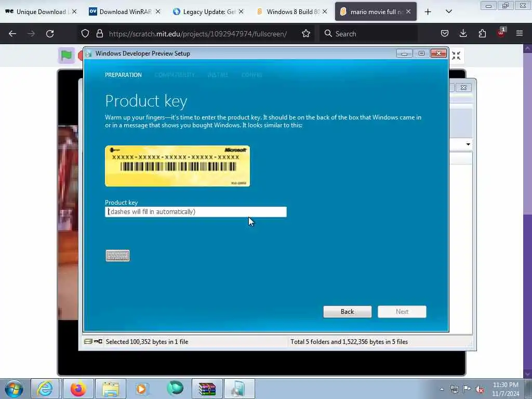Open Windows Media Player from taskbar
This screenshot has height=399, width=532.
[141, 389]
